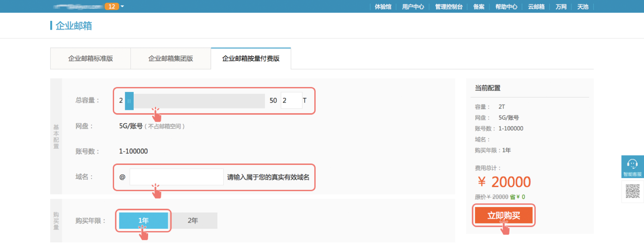
Task: Select the 2年 purchase duration option
Action: pos(193,220)
